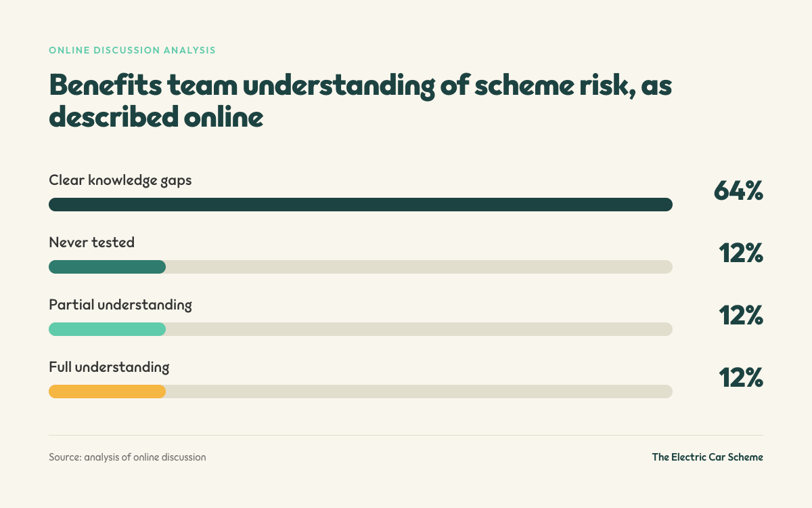812x508 pixels.
Task: Click the horizontal divider line above the footer
Action: point(406,435)
